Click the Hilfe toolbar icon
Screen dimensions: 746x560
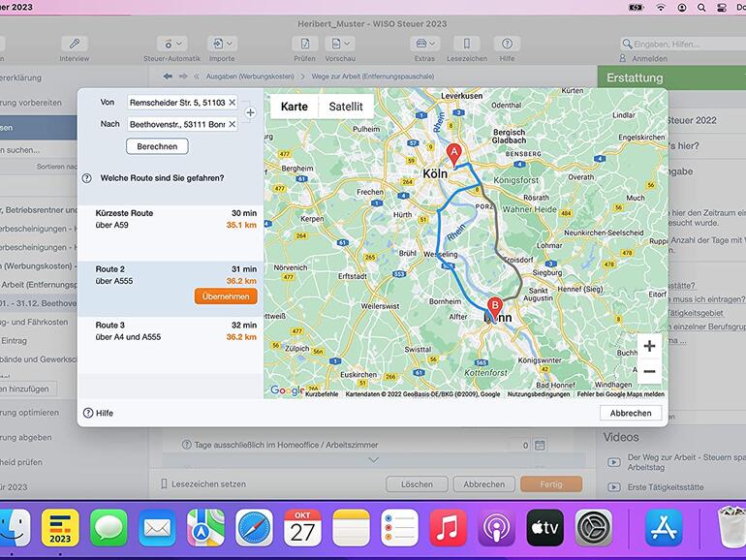click(x=507, y=45)
